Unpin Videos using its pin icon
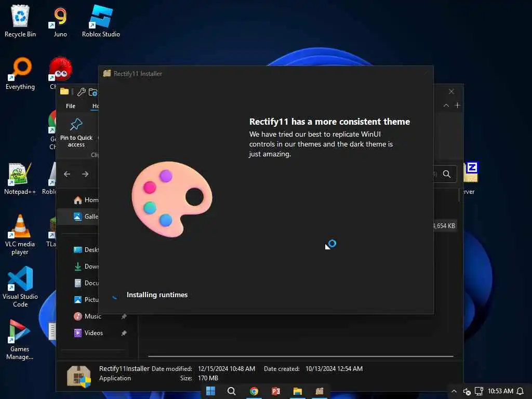This screenshot has height=399, width=532. click(x=124, y=333)
